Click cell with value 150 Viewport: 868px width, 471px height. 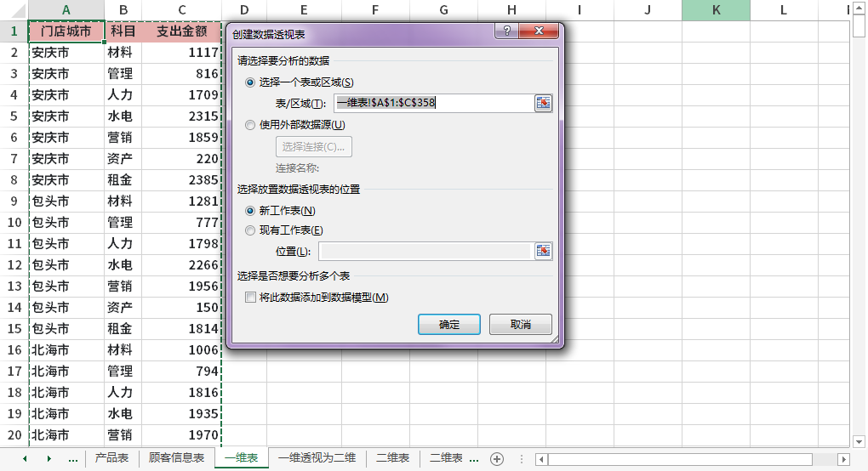pyautogui.click(x=181, y=308)
